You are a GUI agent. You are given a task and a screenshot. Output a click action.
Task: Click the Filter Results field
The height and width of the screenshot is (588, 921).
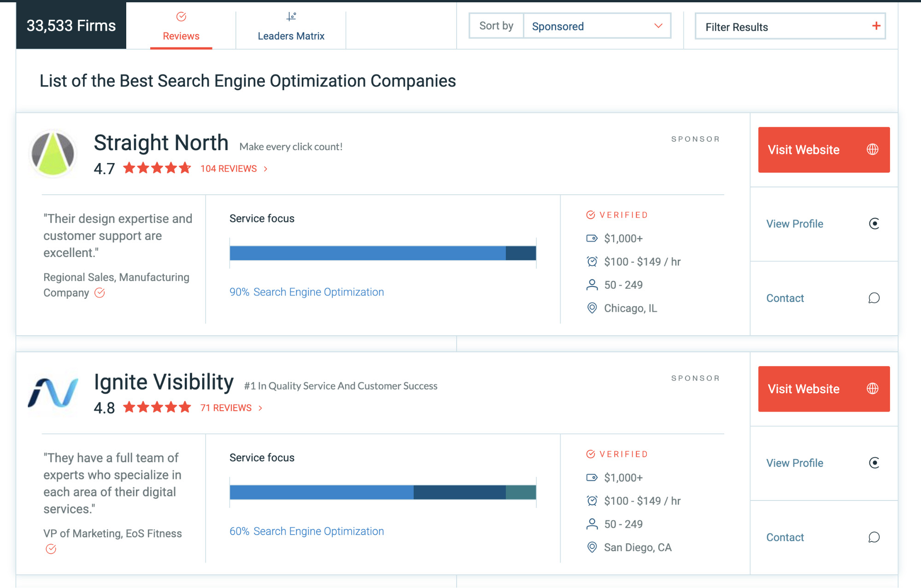(790, 26)
